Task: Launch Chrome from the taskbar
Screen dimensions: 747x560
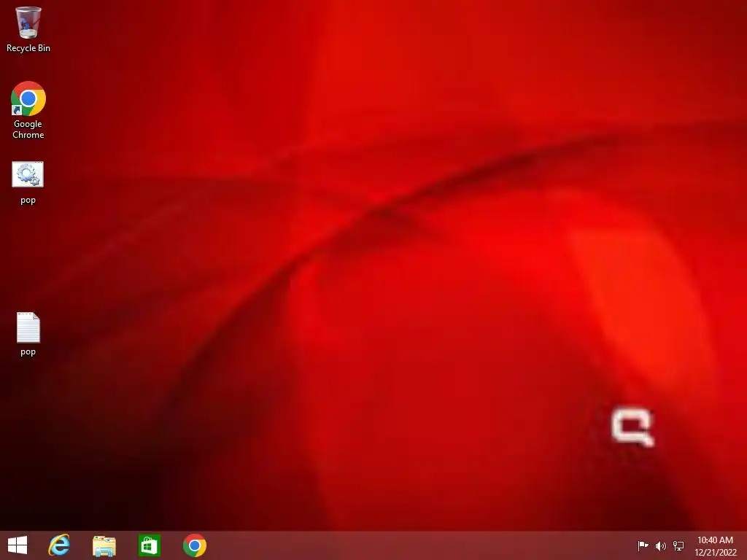Action: [x=194, y=545]
